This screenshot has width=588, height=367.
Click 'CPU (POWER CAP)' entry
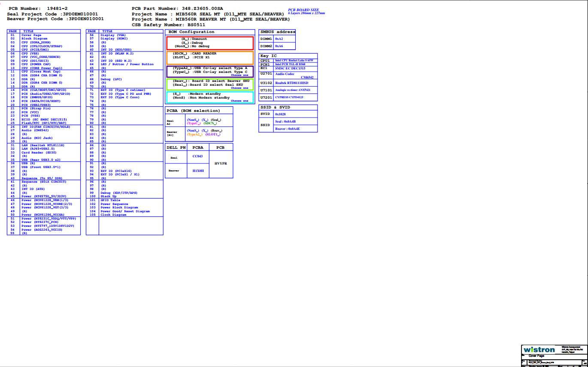(36, 64)
